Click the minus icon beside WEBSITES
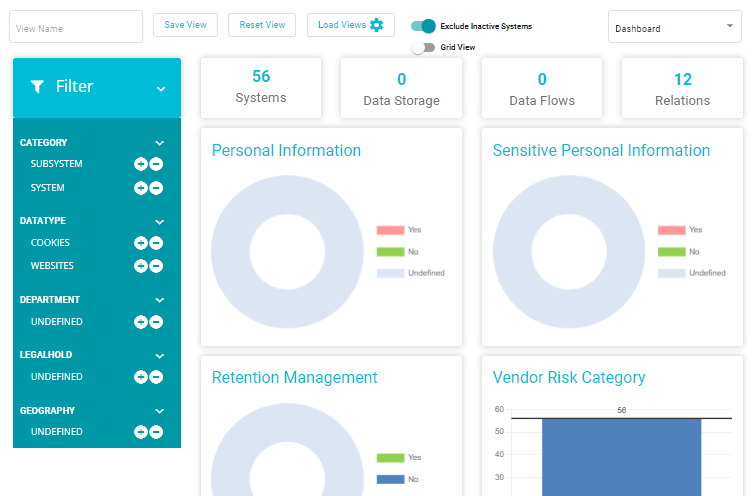Viewport: 752px width, 496px height. pyautogui.click(x=156, y=266)
